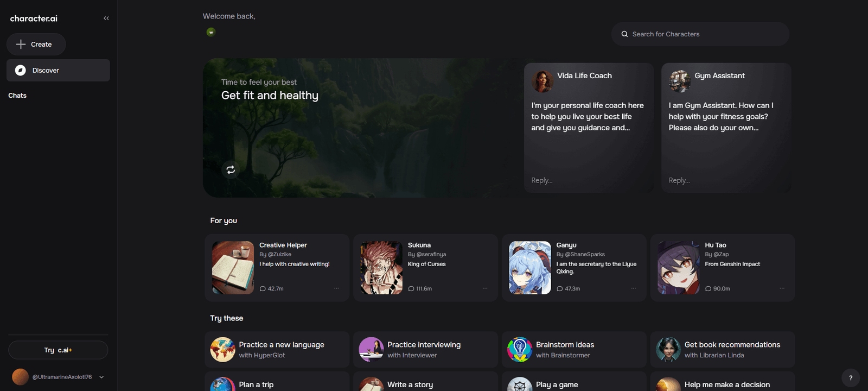Open the Gym Assistant title
868x391 pixels.
[719, 76]
